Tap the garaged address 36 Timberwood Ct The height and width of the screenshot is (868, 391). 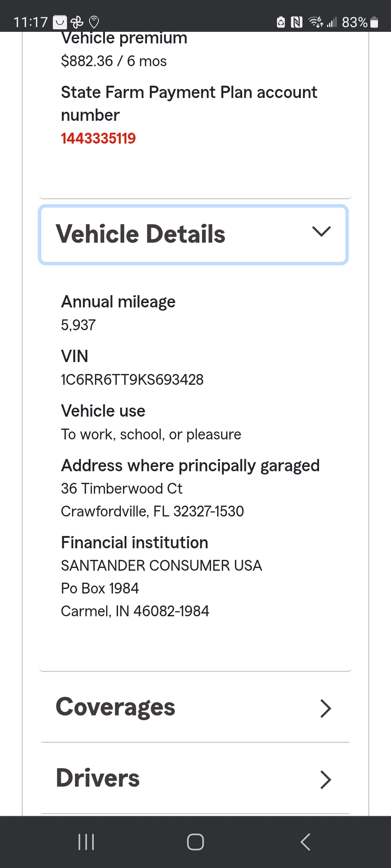tap(122, 489)
